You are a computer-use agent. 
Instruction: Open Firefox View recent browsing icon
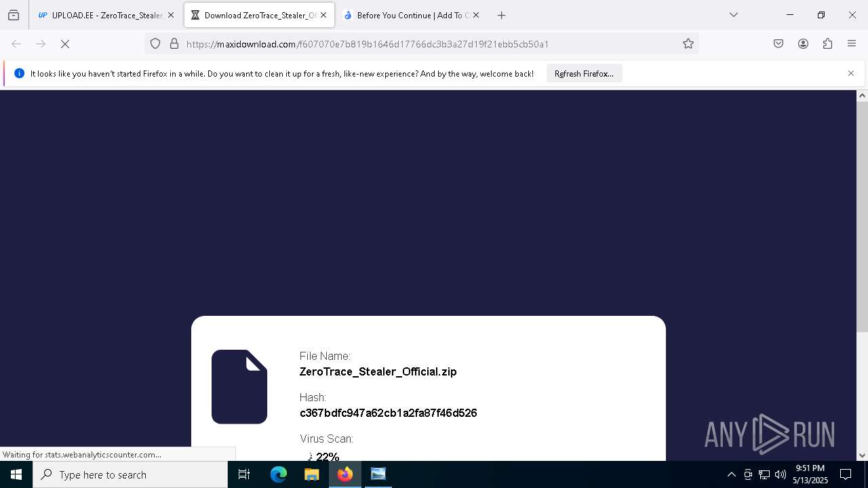pyautogui.click(x=14, y=15)
